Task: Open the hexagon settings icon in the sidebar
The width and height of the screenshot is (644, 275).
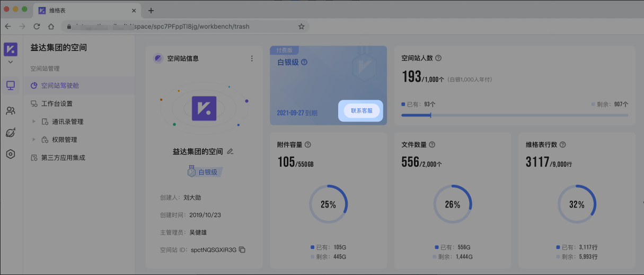Action: click(11, 154)
